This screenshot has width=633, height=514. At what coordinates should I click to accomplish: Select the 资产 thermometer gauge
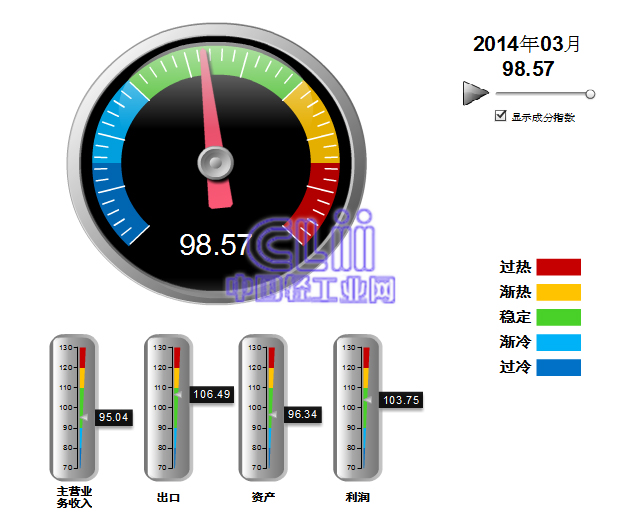tap(257, 407)
